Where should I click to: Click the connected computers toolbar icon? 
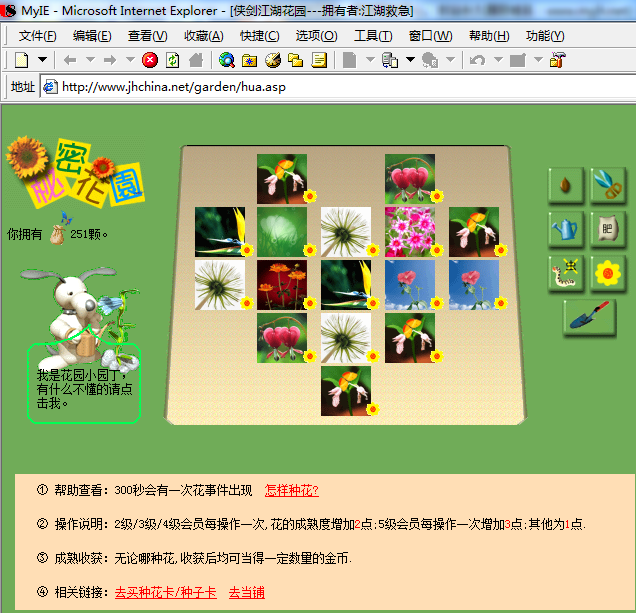(x=390, y=60)
